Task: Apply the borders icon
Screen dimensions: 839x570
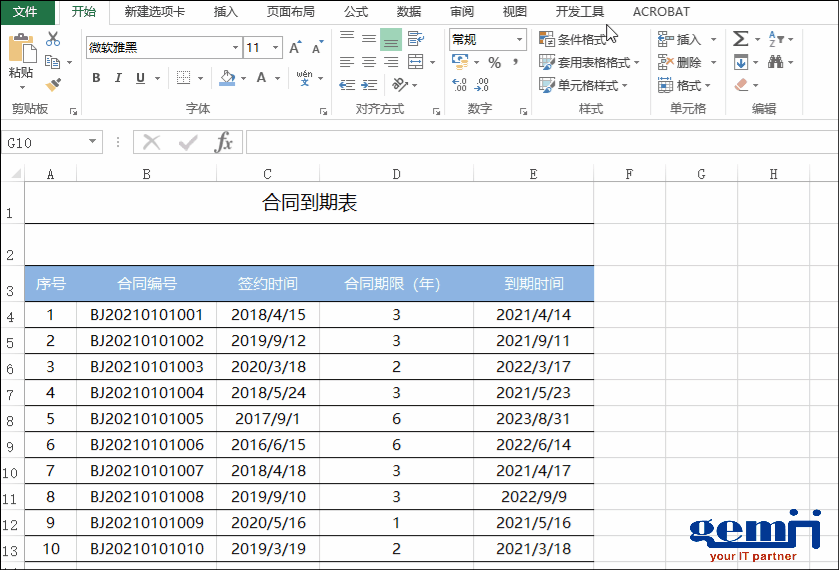Action: coord(184,78)
